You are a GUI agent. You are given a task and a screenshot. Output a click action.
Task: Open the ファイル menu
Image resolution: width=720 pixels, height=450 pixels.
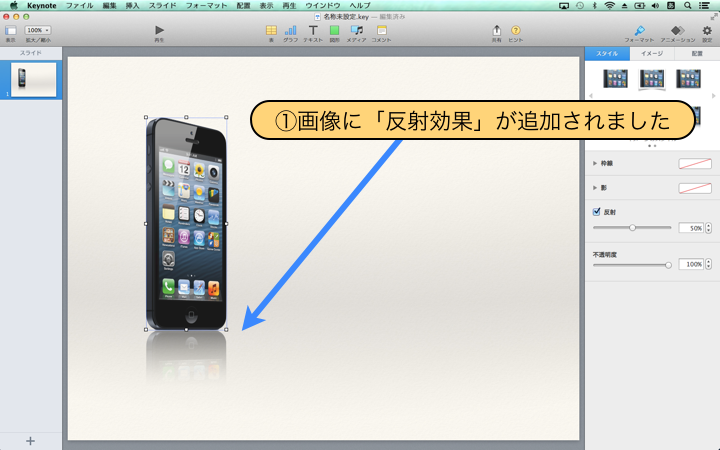[80, 6]
